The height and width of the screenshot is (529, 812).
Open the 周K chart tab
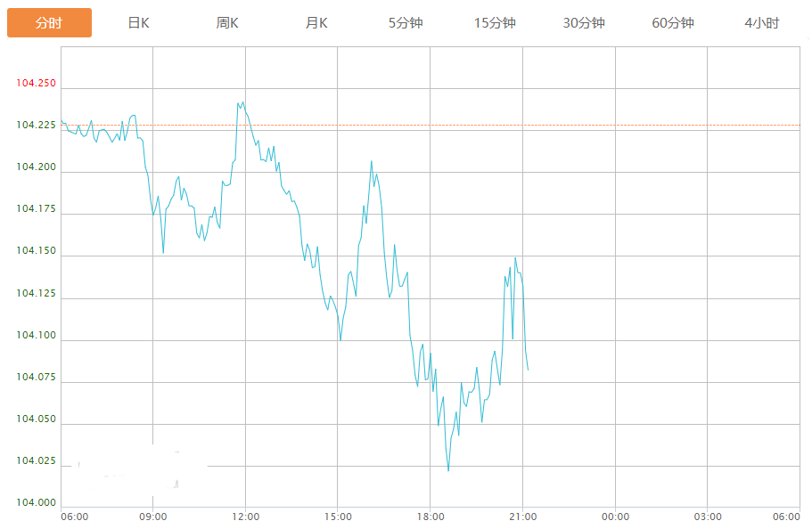point(227,23)
